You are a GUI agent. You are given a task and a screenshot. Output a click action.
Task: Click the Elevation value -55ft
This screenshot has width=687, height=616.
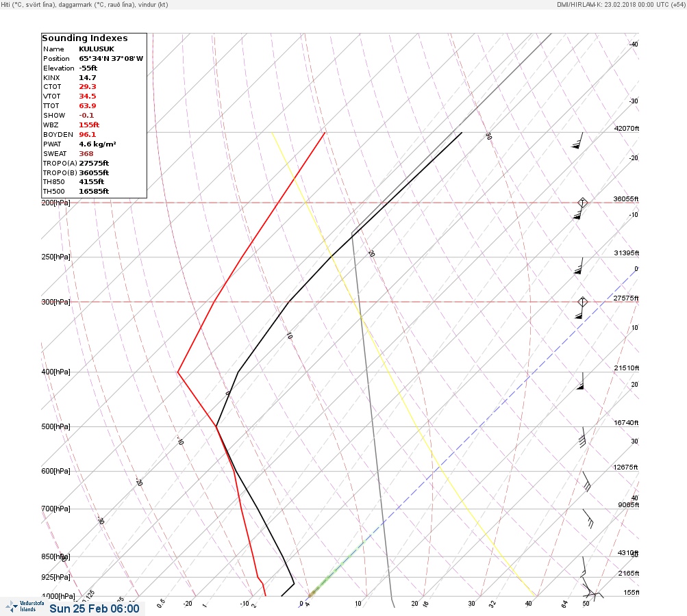tap(88, 68)
